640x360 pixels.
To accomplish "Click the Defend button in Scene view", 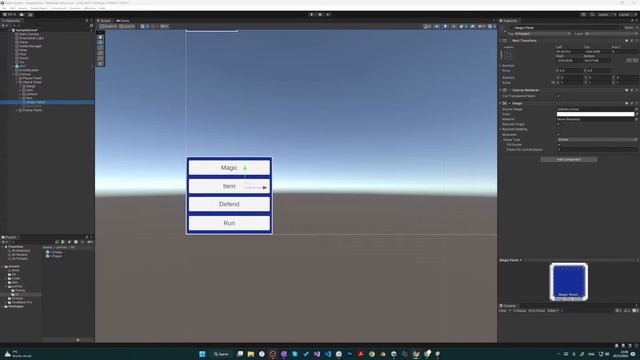I will pos(229,204).
